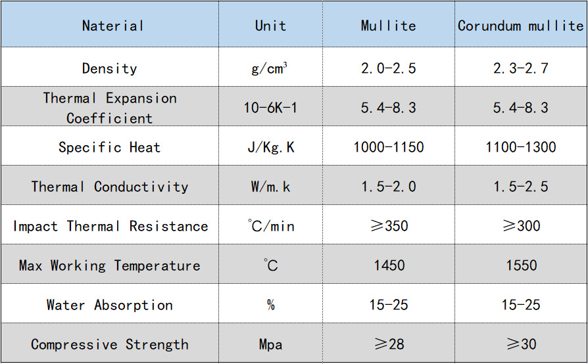
Task: Select the "Corundum mullite" column header
Action: (520, 26)
